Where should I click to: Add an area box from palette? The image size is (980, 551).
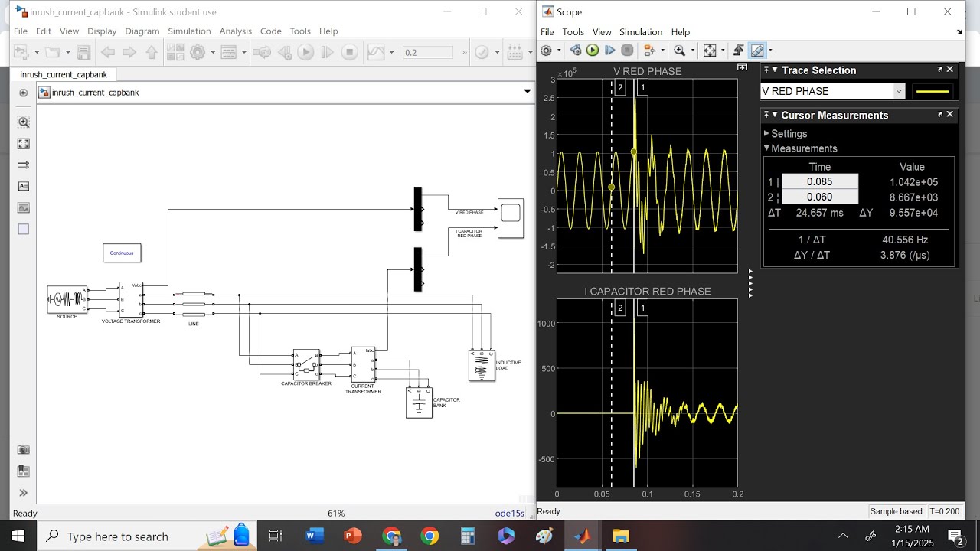(23, 229)
